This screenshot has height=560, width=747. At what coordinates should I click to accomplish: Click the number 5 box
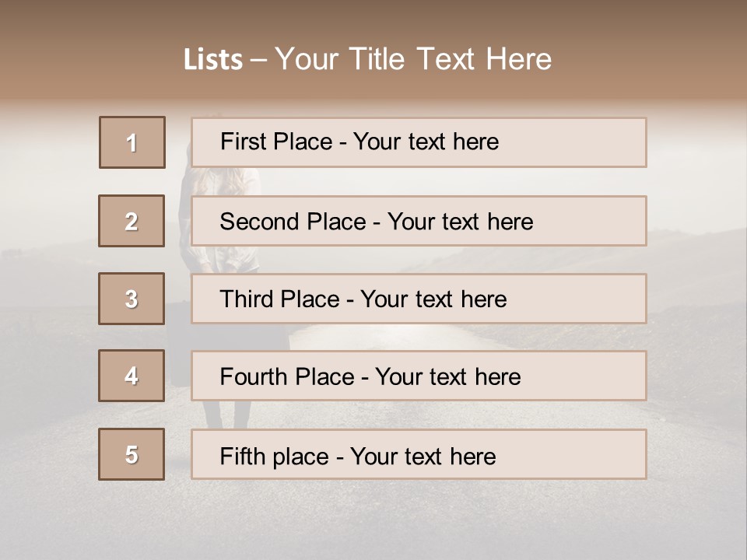[132, 454]
